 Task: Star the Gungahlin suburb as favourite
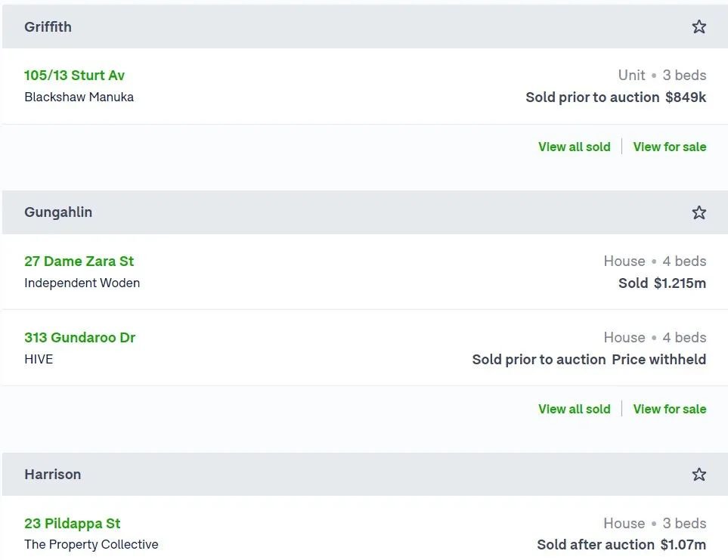point(699,212)
